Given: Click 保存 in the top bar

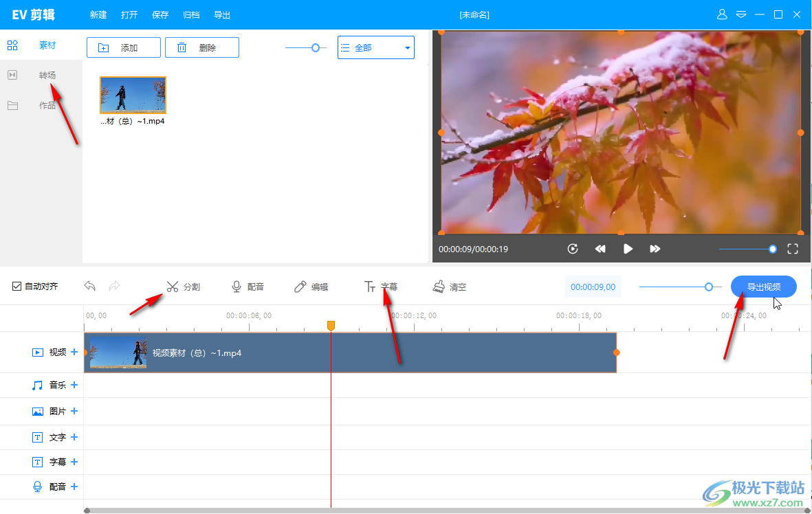Looking at the screenshot, I should coord(160,15).
